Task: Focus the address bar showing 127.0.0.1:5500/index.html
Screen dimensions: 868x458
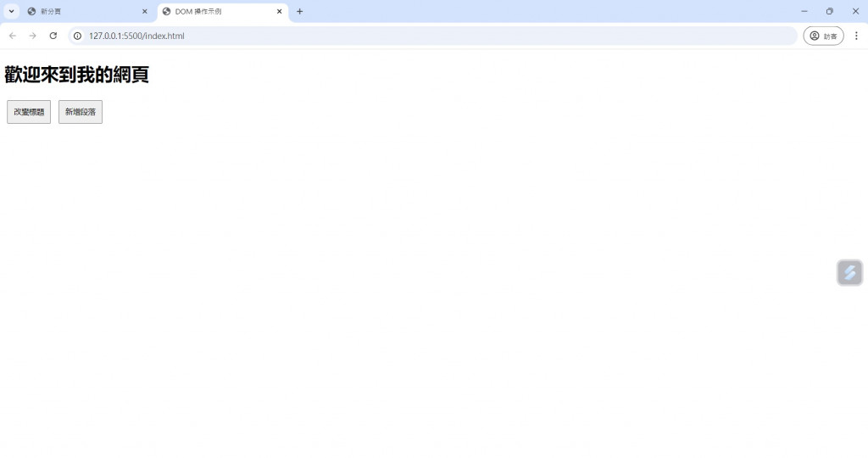Action: tap(432, 36)
